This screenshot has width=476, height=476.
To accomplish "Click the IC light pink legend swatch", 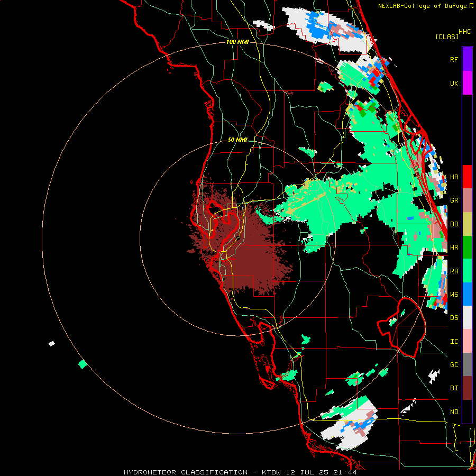I will coord(467,341).
